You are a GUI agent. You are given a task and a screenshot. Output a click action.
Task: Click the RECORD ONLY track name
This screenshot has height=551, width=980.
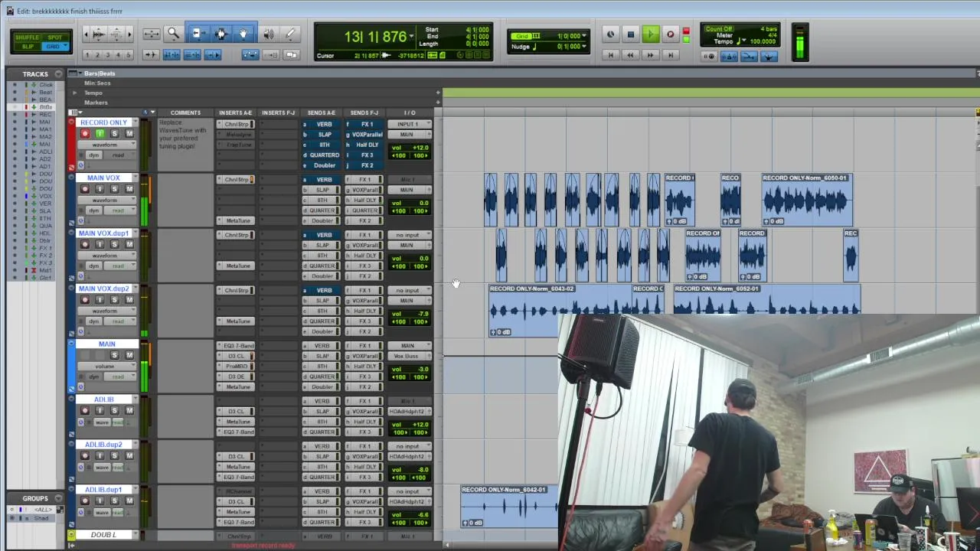(104, 122)
